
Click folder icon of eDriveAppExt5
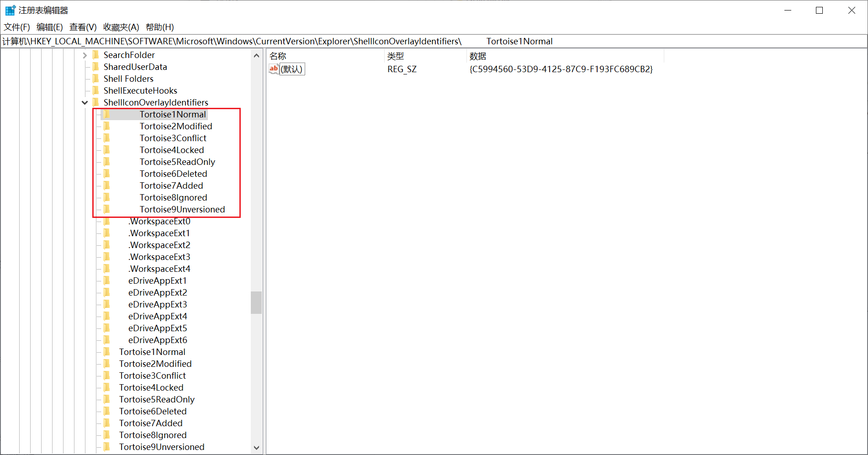107,328
